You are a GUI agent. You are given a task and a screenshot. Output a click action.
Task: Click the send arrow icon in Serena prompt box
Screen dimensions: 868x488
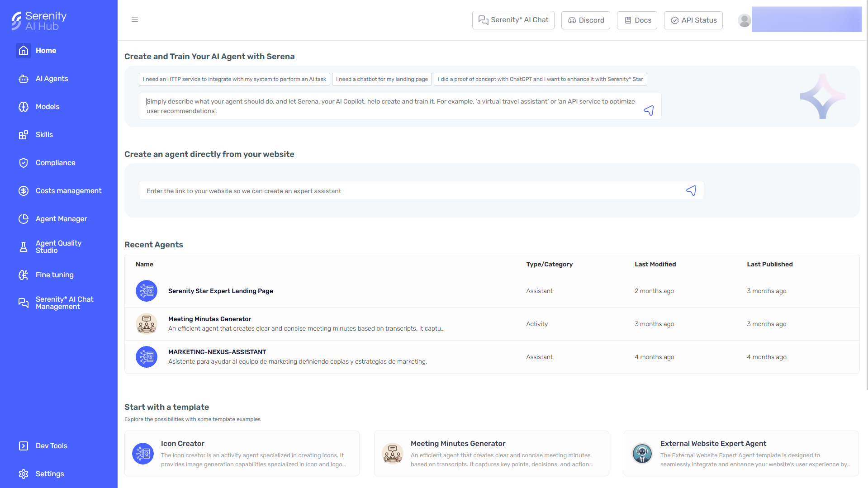[649, 110]
